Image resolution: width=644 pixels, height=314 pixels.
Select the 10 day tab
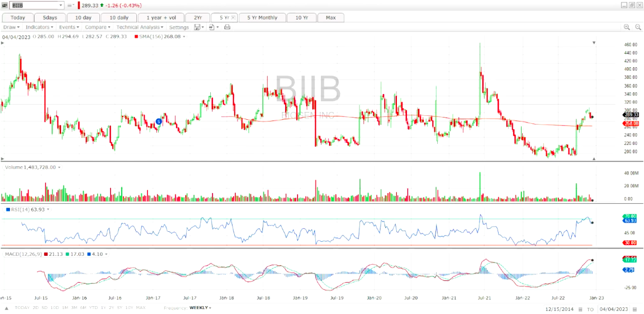[83, 18]
